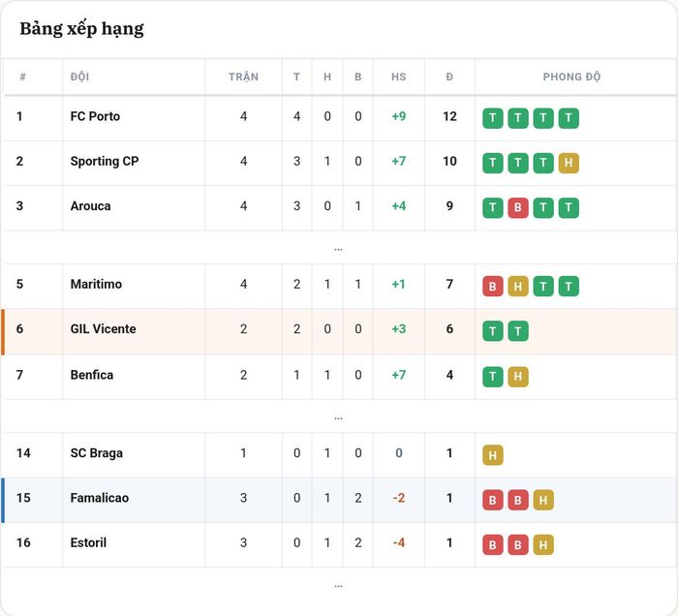Select the highlighted GIL Vicente row
This screenshot has height=616, width=678.
click(339, 331)
